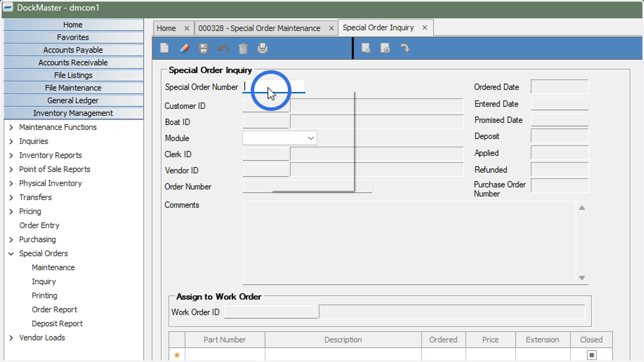
Task: Click the Purchase Order Number field
Action: 560,186
